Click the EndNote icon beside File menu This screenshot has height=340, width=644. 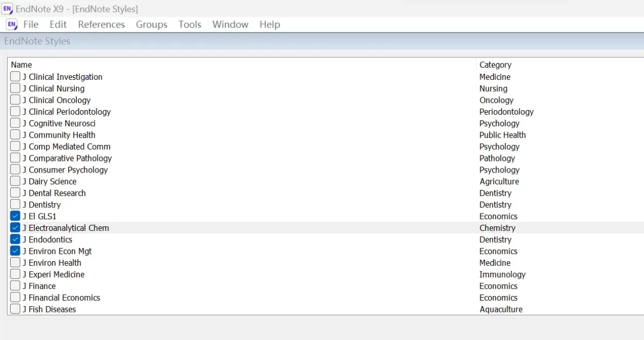[x=12, y=24]
